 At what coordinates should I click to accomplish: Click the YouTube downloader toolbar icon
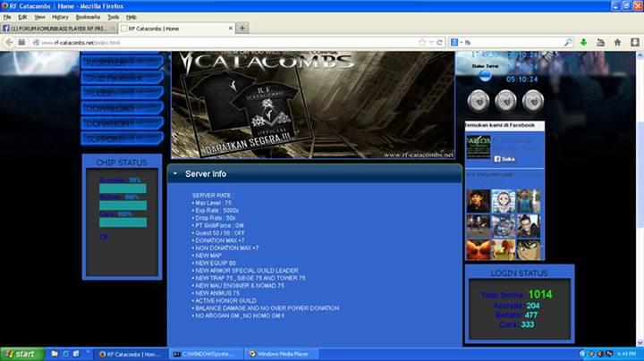pos(600,42)
